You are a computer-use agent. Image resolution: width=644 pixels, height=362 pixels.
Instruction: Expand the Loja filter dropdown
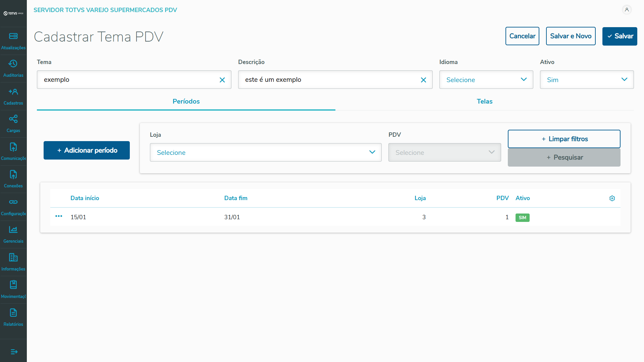pos(265,153)
